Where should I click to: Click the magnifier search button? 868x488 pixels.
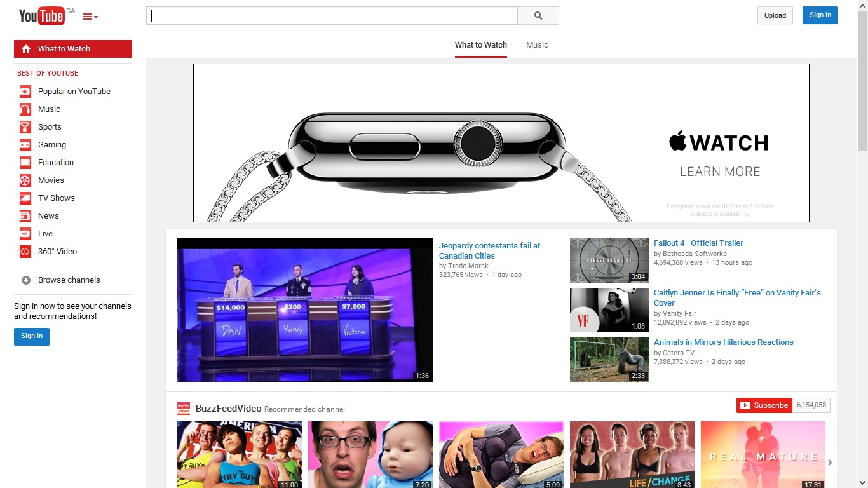pos(538,16)
